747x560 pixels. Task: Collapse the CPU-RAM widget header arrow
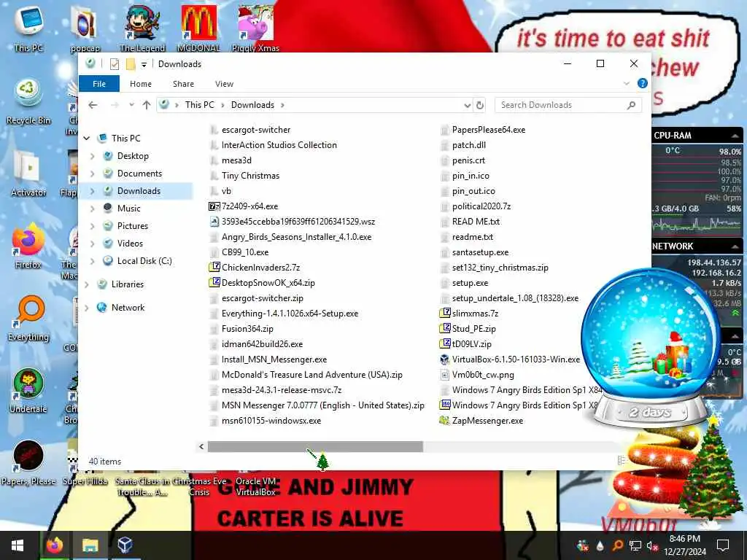pyautogui.click(x=735, y=136)
